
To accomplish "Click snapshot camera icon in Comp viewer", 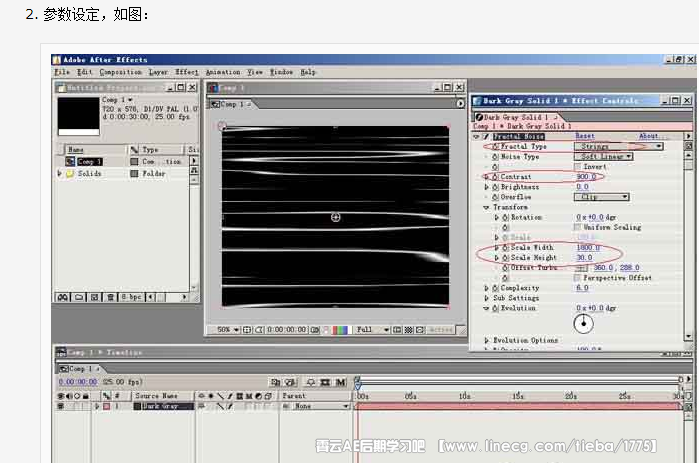I will (x=315, y=330).
